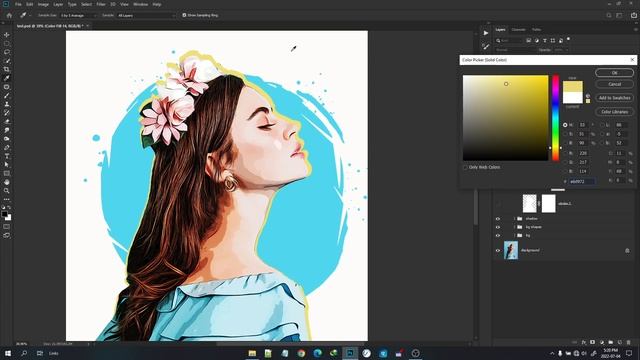Click the Play actions panel icon
The height and width of the screenshot is (360, 640).
[x=486, y=33]
